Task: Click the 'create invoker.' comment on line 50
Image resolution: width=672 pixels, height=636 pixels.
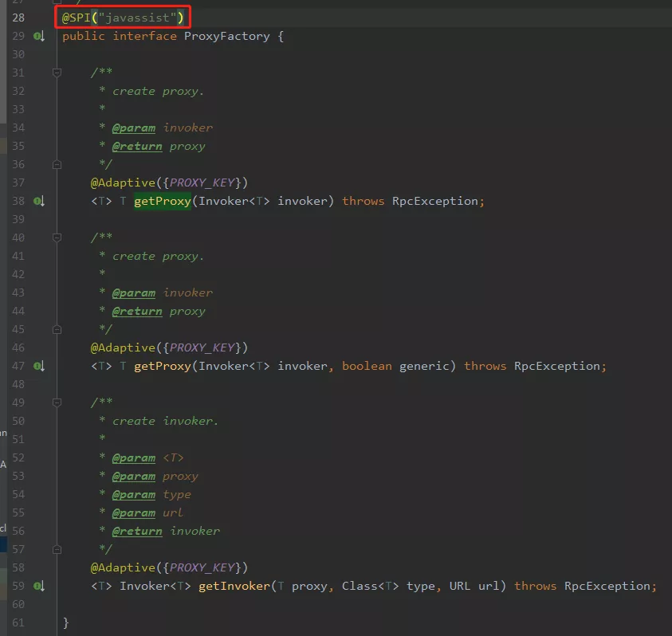Action: pos(166,422)
